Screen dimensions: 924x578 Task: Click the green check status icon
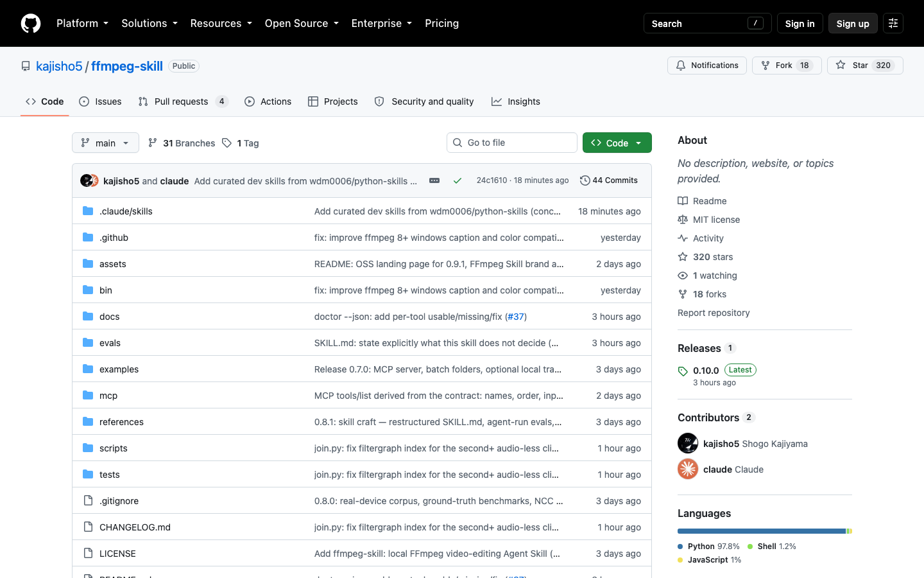point(458,180)
